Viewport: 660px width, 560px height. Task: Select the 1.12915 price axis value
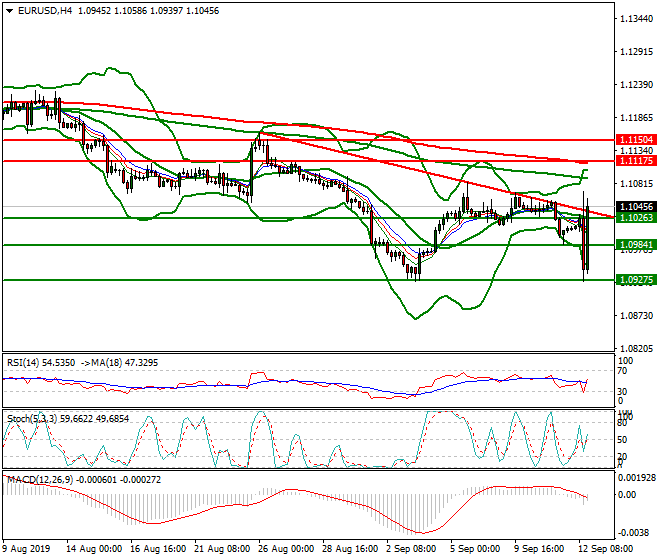[636, 51]
